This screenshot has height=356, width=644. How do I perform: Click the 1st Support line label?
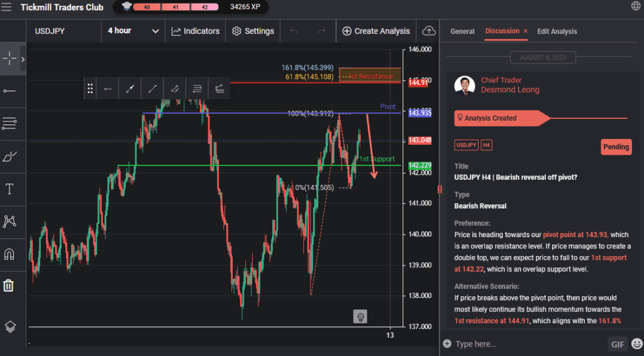(377, 159)
